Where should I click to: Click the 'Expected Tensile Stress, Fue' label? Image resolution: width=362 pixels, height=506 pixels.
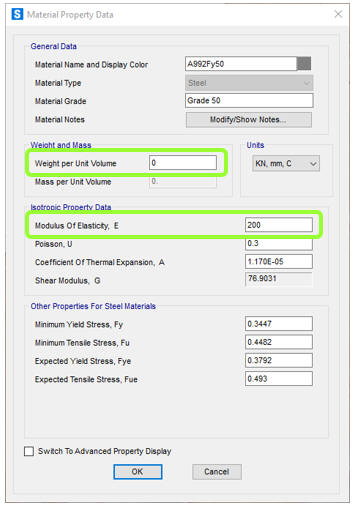pyautogui.click(x=86, y=380)
